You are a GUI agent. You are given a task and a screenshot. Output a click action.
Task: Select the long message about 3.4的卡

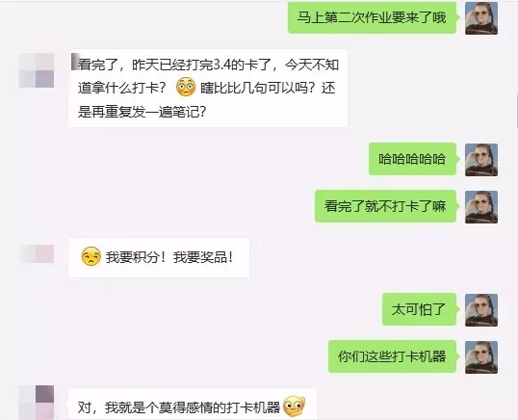click(x=208, y=89)
